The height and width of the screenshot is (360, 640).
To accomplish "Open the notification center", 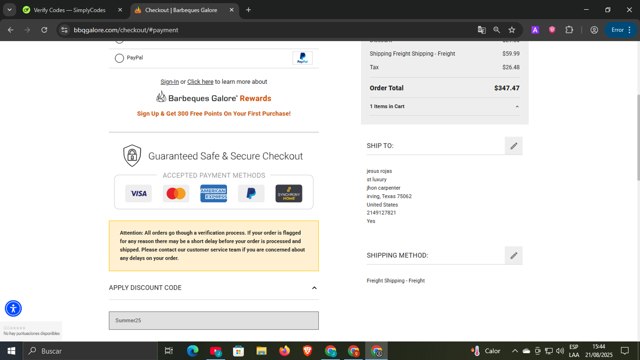I will pyautogui.click(x=625, y=351).
